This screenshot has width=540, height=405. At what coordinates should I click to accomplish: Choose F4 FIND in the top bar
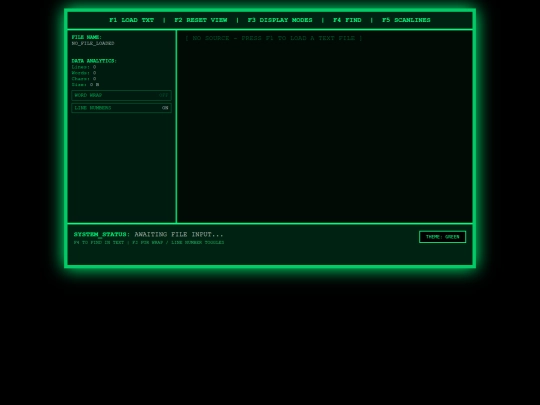pyautogui.click(x=347, y=20)
